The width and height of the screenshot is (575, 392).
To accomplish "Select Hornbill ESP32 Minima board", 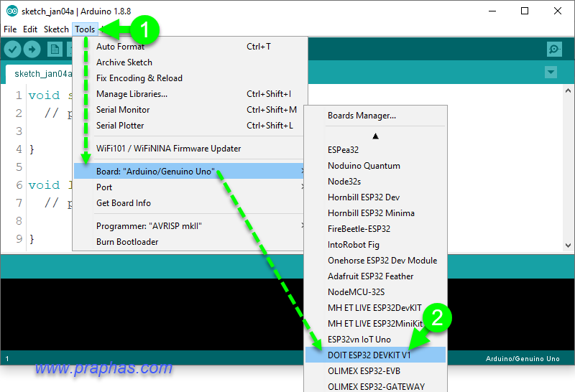I will pos(375,213).
